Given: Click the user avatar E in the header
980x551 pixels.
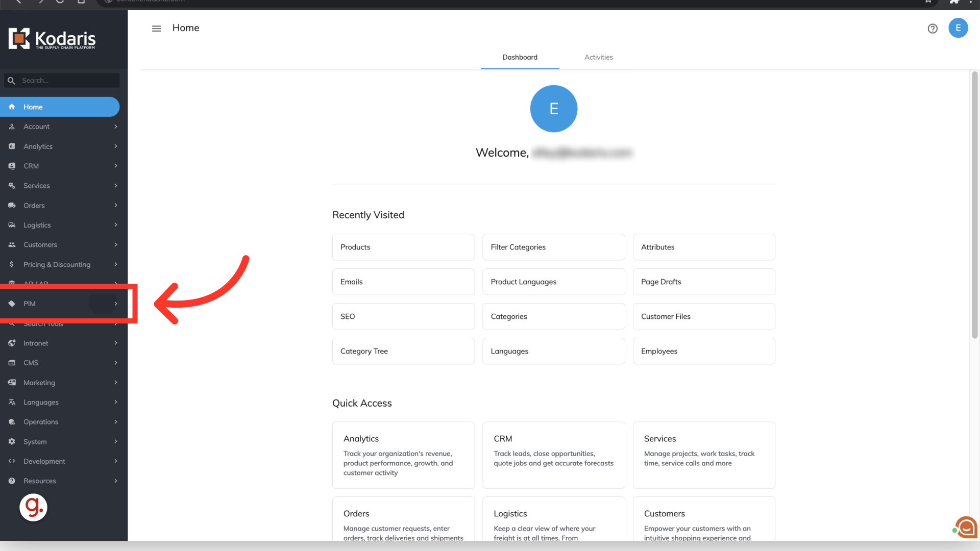Looking at the screenshot, I should 958,28.
